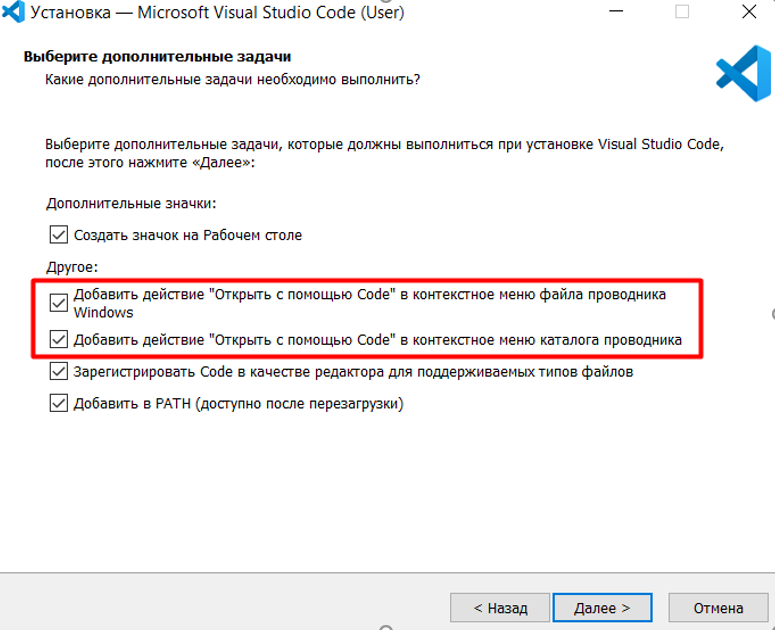Click the 'Другое:' group label

point(72,267)
